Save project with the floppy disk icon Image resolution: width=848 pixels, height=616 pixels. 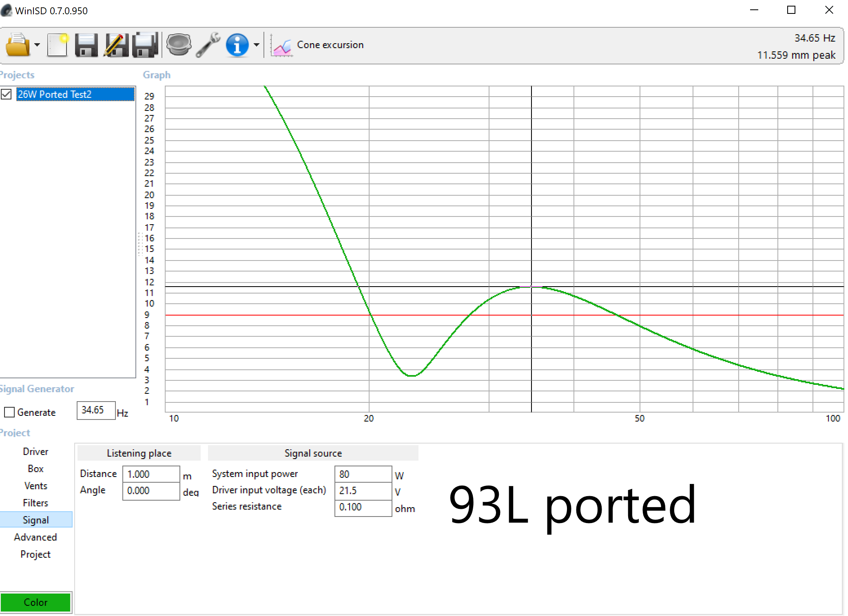coord(86,45)
